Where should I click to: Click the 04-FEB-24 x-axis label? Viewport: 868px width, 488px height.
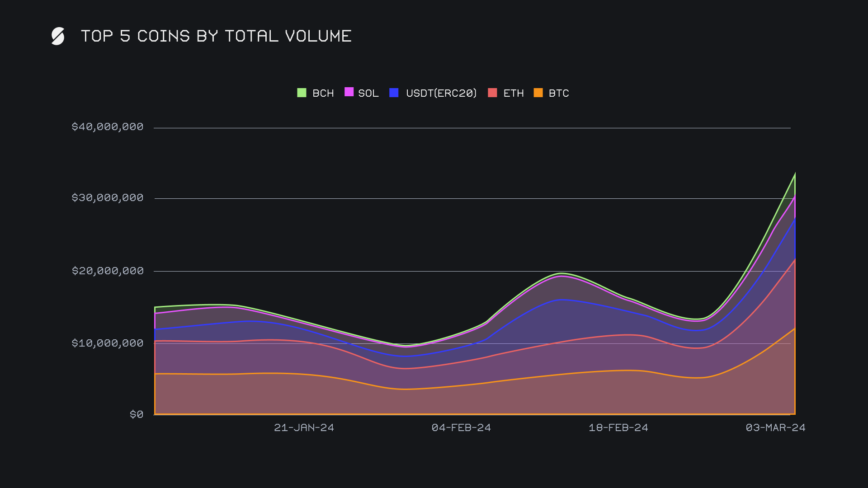[x=461, y=427]
